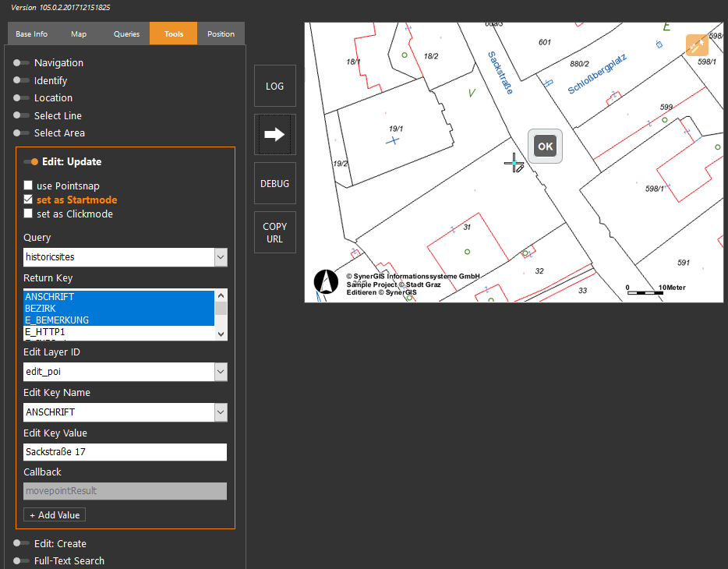Viewport: 728px width, 569px height.
Task: Open the Edit Layer ID dropdown
Action: click(221, 371)
